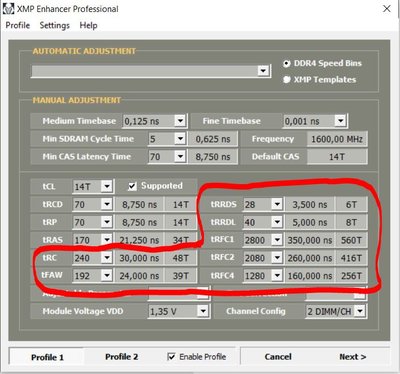Screen dimensions: 400x374
Task: Expand the Channel Config dropdown
Action: click(x=360, y=311)
